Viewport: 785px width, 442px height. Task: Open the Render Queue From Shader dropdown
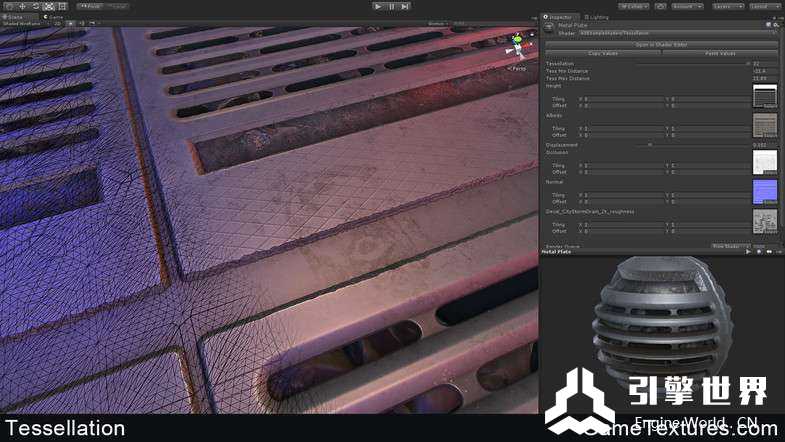(731, 246)
